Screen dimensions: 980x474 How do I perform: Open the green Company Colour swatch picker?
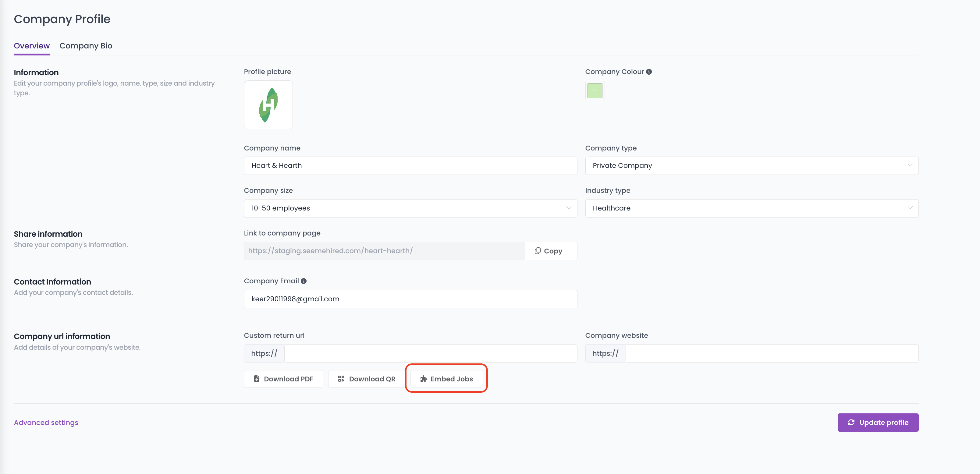pyautogui.click(x=595, y=90)
